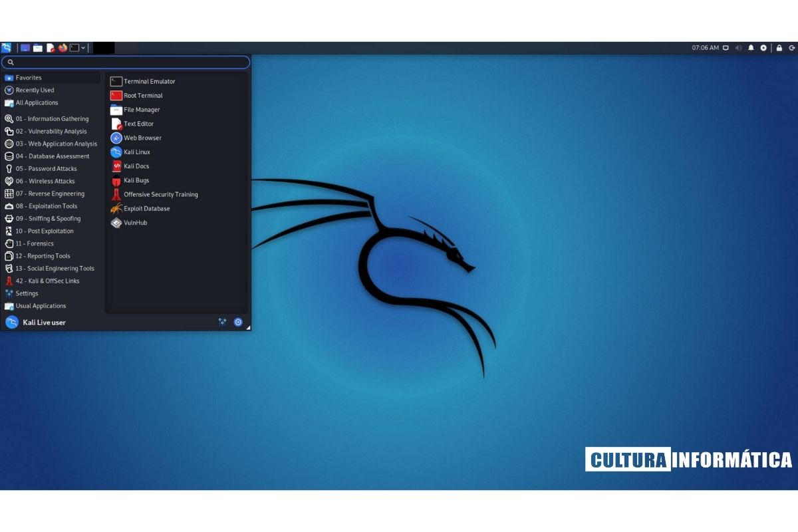Click the blue logout button at menu bottom

tap(238, 322)
